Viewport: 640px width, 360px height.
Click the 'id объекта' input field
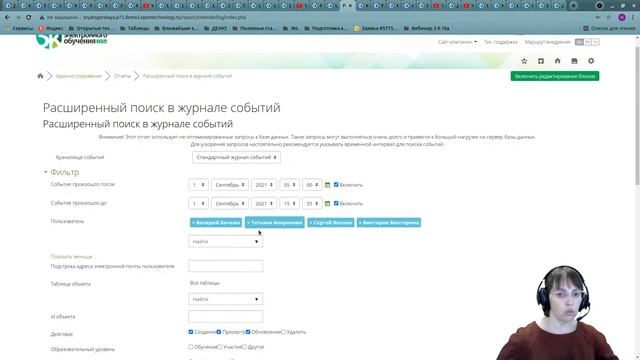[226, 316]
